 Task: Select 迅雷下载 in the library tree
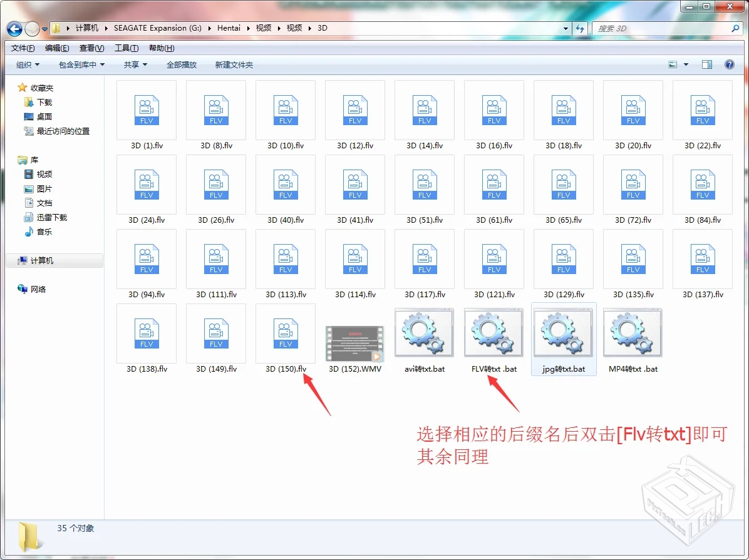click(x=52, y=218)
